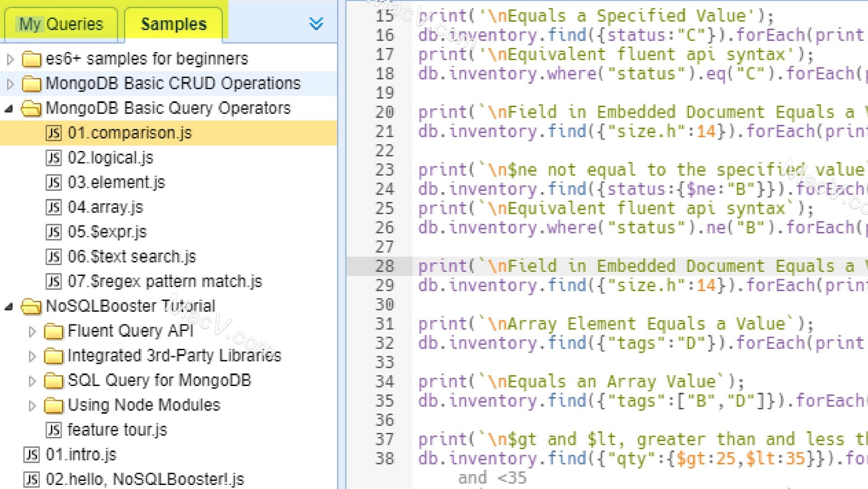
Task: Select the 'NoSQLBooster Tutorial' label
Action: click(x=131, y=306)
